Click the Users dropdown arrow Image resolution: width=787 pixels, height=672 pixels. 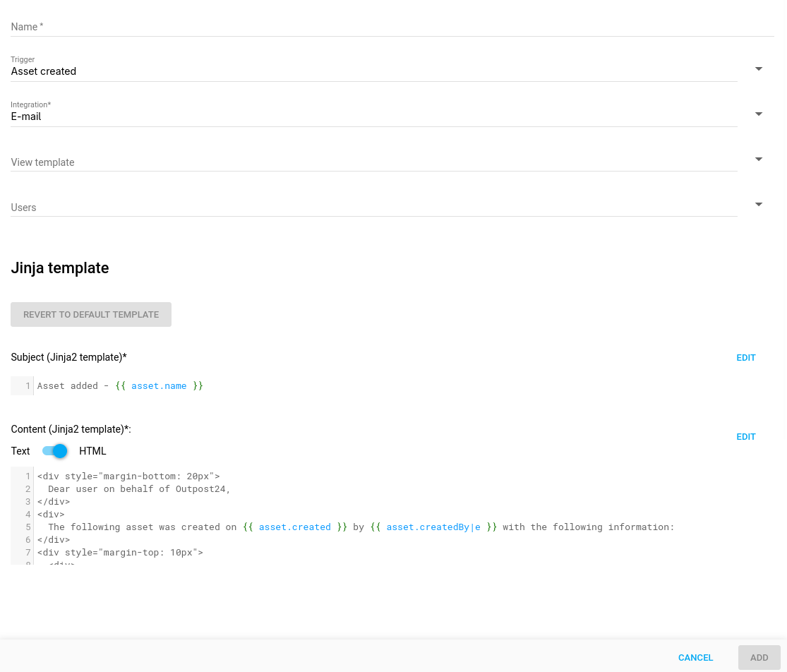coord(758,204)
